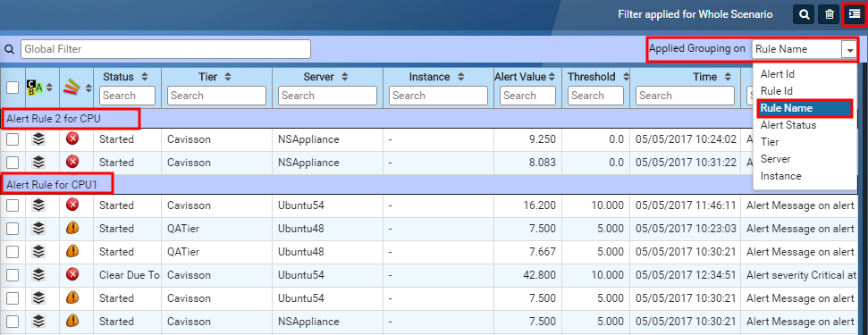Check the last NSAppliance row valued 7.500
Viewport: 868px width, 335px height.
pyautogui.click(x=13, y=321)
